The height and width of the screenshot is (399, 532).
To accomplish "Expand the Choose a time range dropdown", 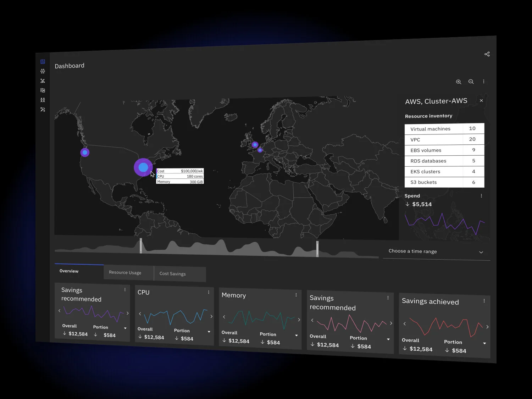I will [x=481, y=252].
